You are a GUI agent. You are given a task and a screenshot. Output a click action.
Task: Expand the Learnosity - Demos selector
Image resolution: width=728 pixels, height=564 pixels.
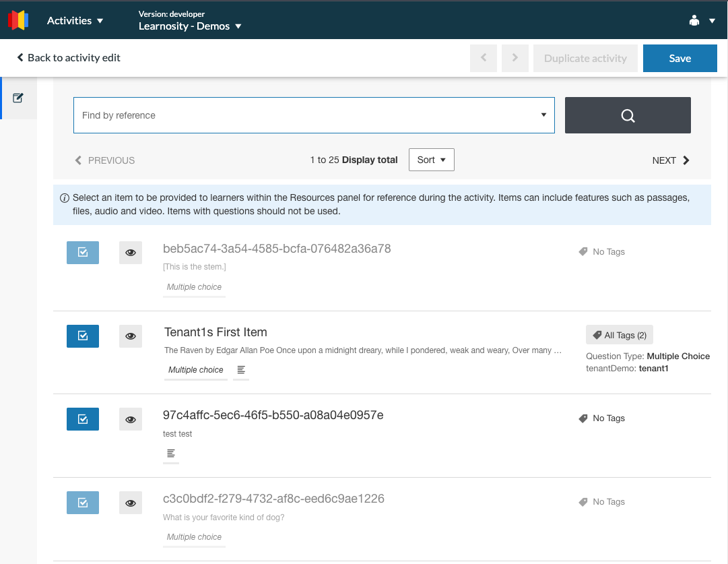190,24
